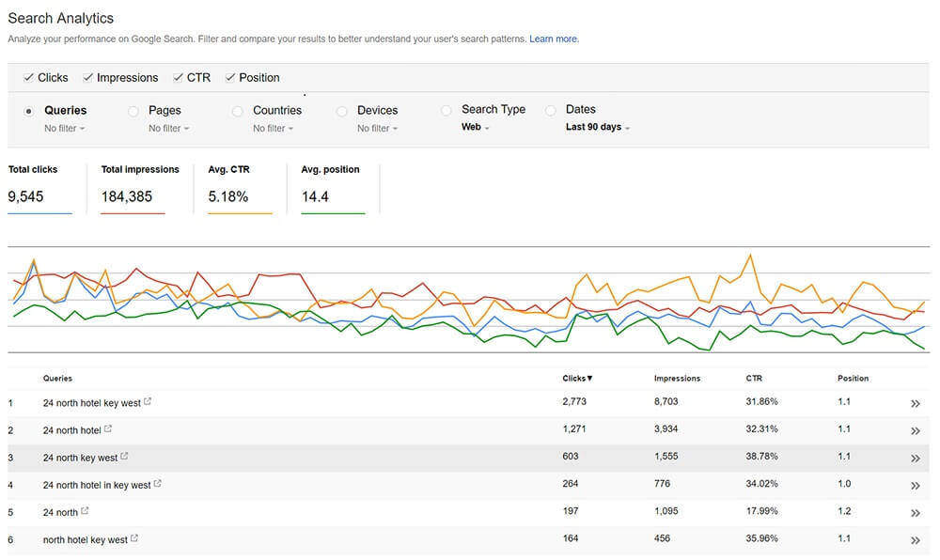The width and height of the screenshot is (940, 560).
Task: Open external link icon for '24 north key west'
Action: pyautogui.click(x=124, y=457)
